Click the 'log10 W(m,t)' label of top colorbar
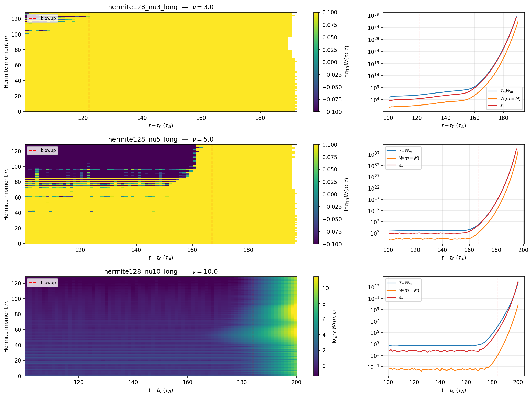532x397 pixels. tap(347, 62)
